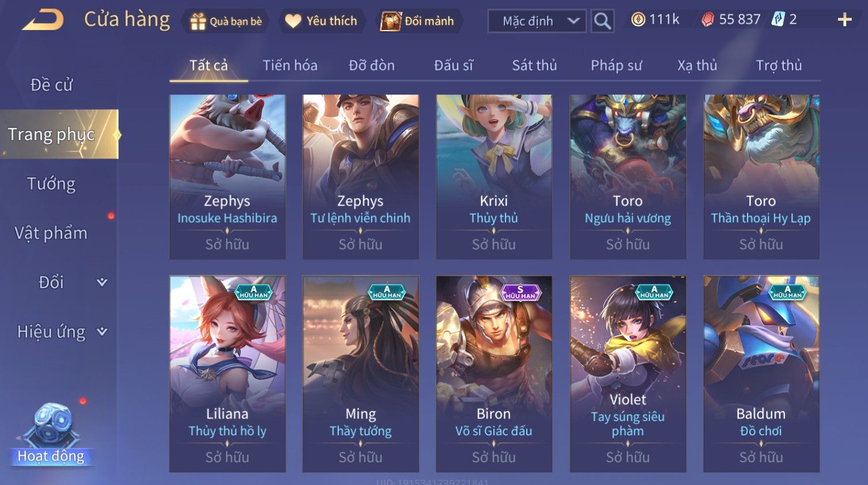Image resolution: width=868 pixels, height=485 pixels.
Task: Click the back arrow icon
Action: (43, 20)
